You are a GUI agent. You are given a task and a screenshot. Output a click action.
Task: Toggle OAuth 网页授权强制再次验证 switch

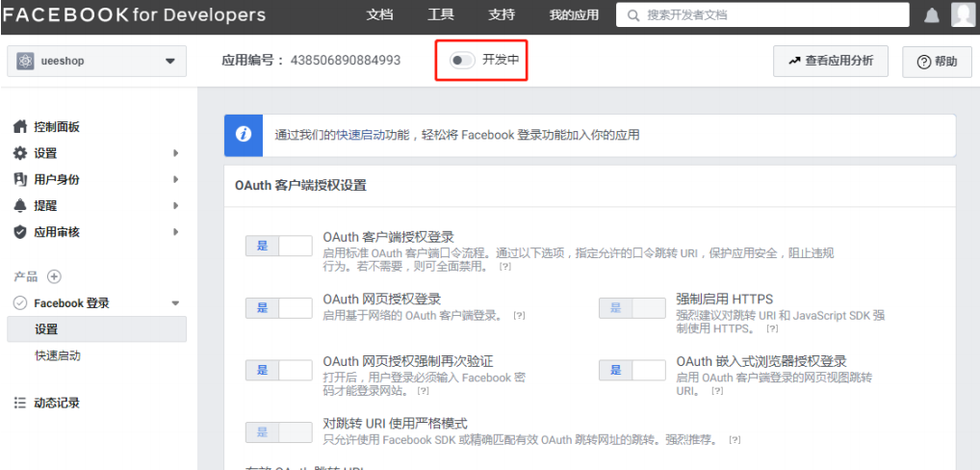point(279,370)
